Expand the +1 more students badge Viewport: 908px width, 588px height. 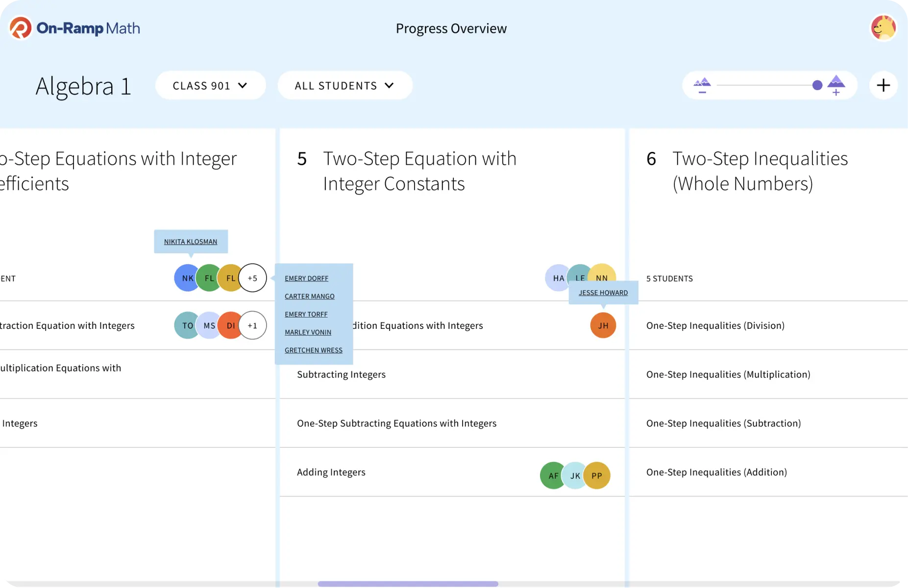pos(252,325)
